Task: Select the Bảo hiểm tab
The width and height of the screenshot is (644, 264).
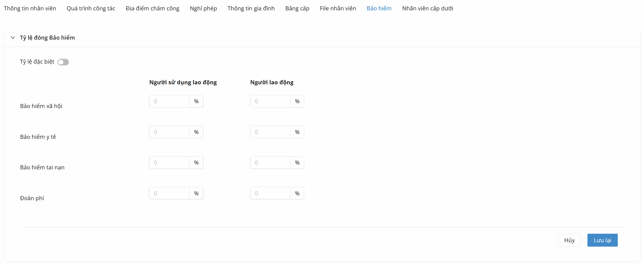Action: coord(379,8)
